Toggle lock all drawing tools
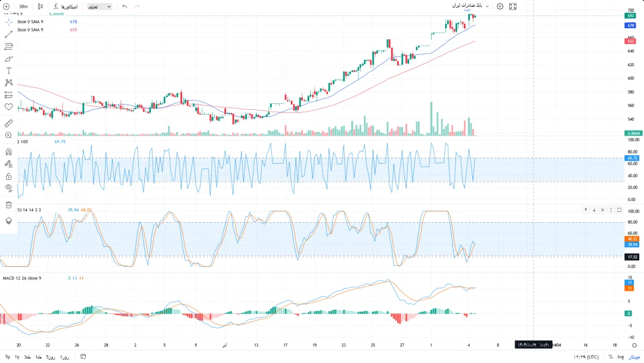This screenshot has height=363, width=644. click(8, 176)
